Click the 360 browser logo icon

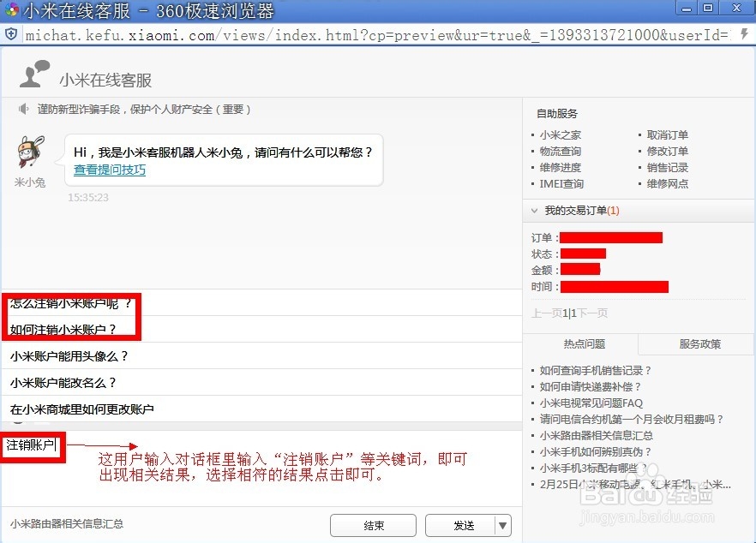[x=10, y=9]
